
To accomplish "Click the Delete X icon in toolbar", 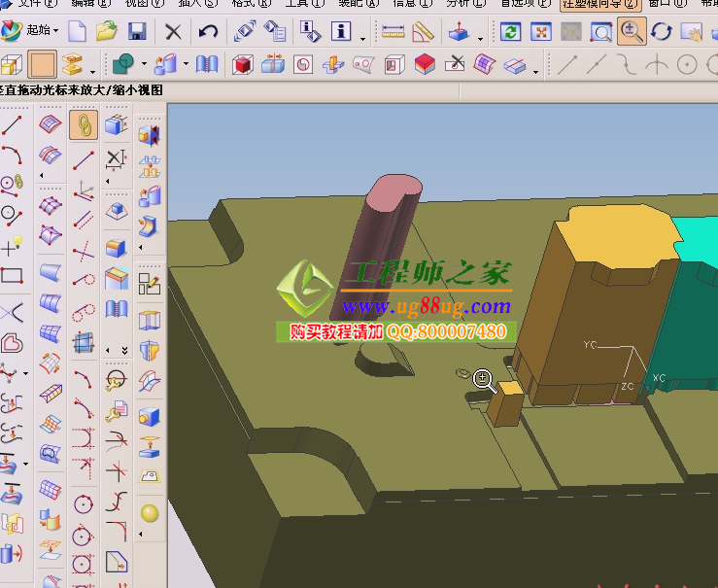I will [x=173, y=32].
